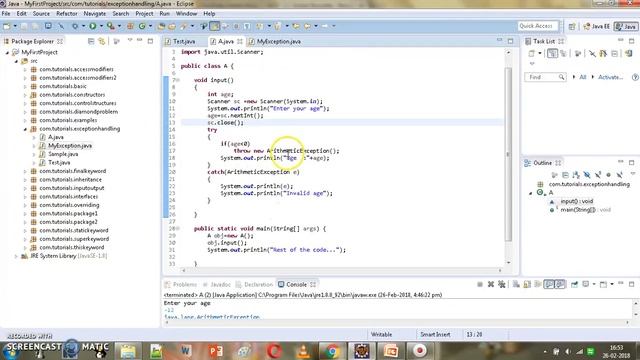Open the New file dropdown arrow
The image size is (640, 360).
pos(15,26)
